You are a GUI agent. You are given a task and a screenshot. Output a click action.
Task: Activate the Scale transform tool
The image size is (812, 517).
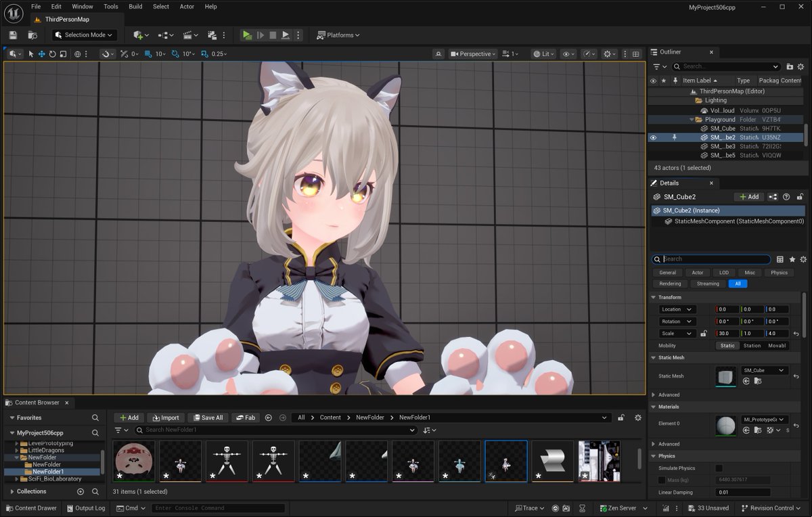[x=64, y=53]
